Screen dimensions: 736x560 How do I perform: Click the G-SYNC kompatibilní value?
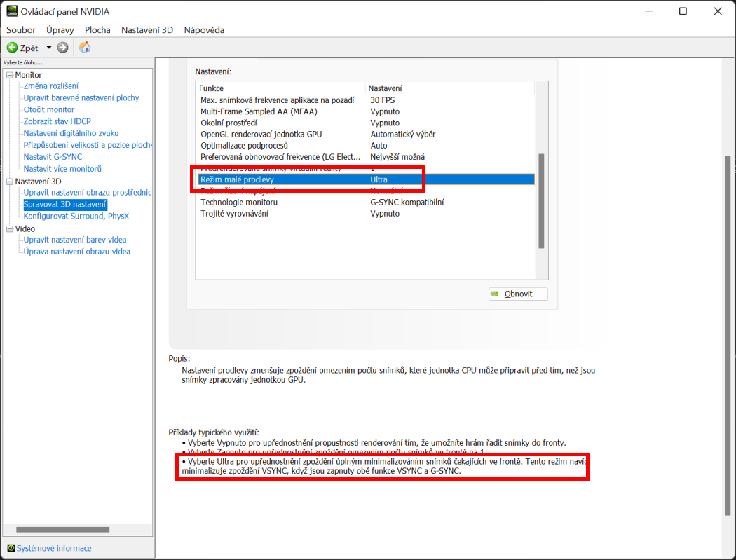click(407, 203)
